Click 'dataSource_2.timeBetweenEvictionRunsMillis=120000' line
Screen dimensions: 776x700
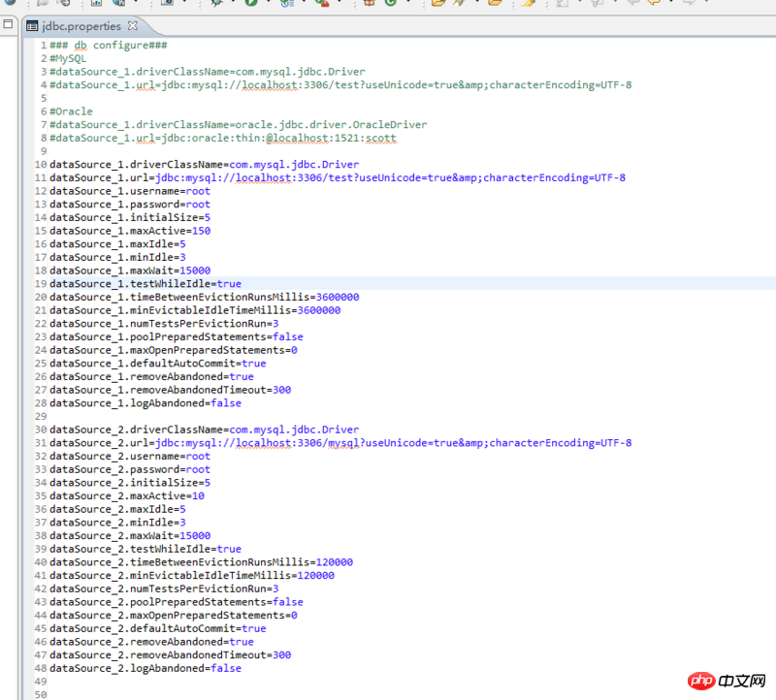(201, 563)
